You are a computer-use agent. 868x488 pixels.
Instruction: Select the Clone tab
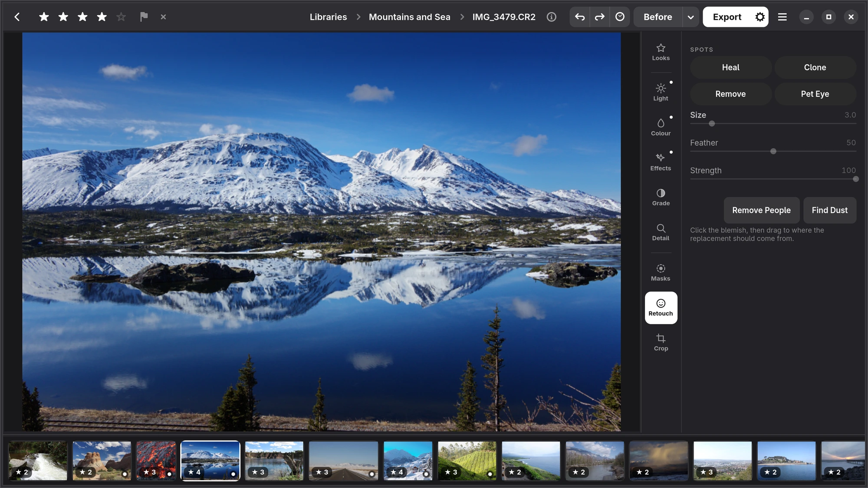coord(815,67)
